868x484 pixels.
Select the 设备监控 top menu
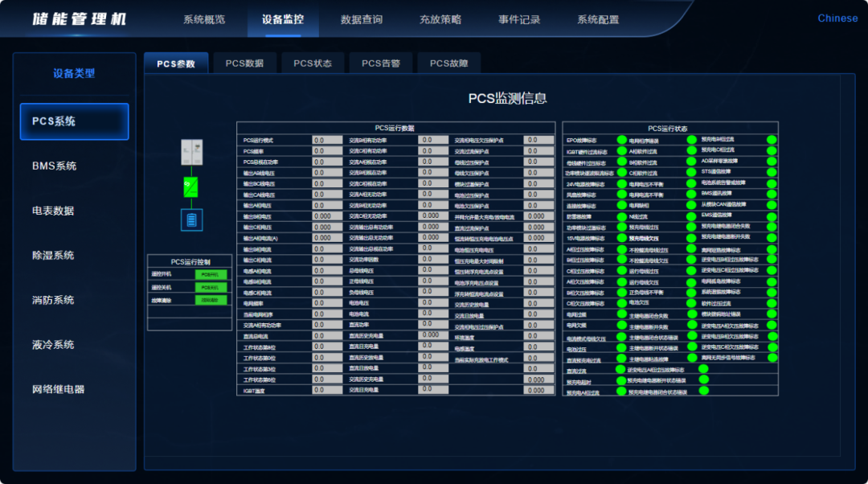tap(283, 19)
